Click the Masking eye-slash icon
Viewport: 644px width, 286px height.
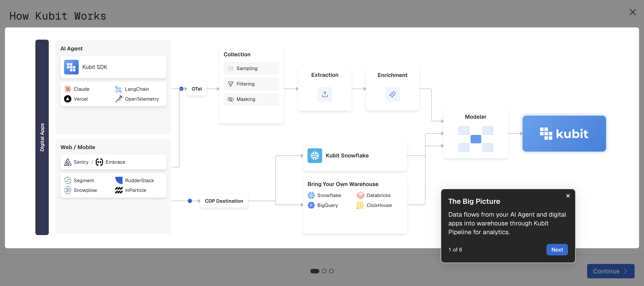pyautogui.click(x=230, y=99)
